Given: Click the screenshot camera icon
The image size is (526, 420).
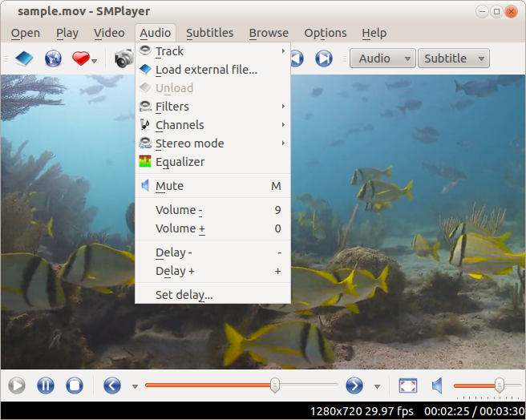Looking at the screenshot, I should [123, 59].
